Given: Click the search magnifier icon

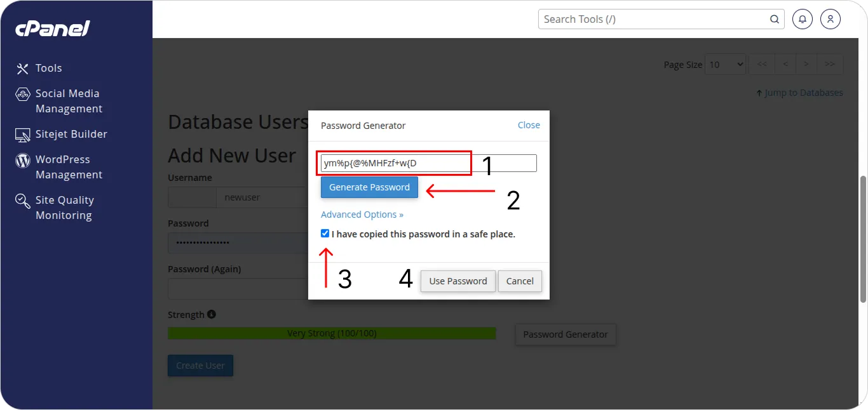Looking at the screenshot, I should click(x=775, y=19).
